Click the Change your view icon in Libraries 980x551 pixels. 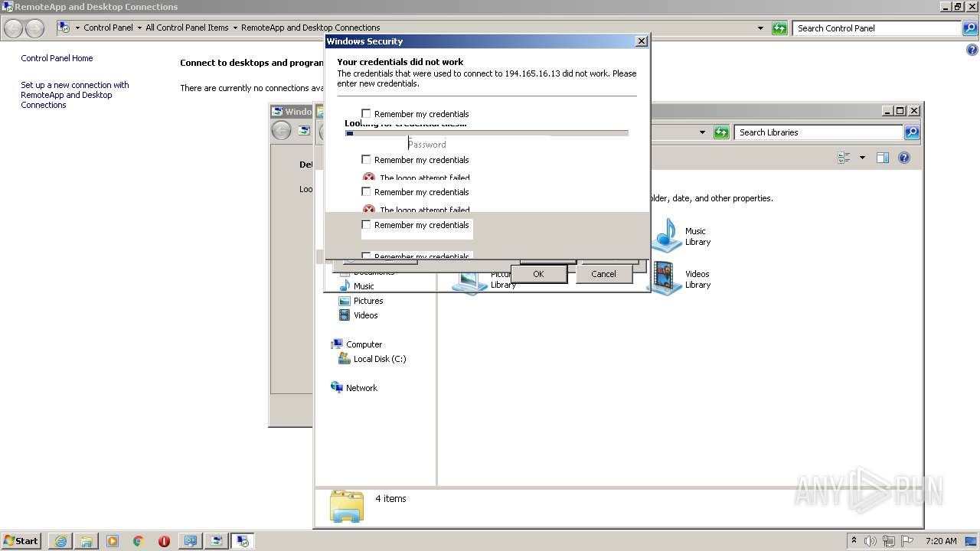[x=844, y=158]
